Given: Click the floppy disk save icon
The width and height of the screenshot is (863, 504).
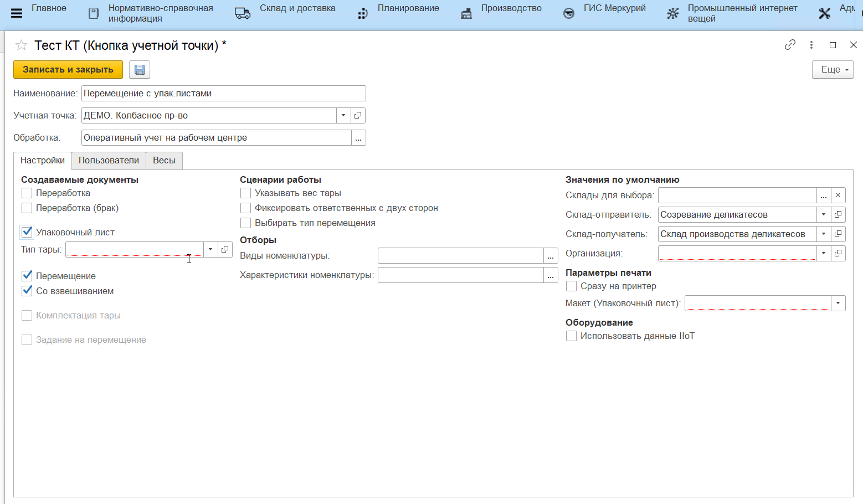Looking at the screenshot, I should tap(140, 70).
